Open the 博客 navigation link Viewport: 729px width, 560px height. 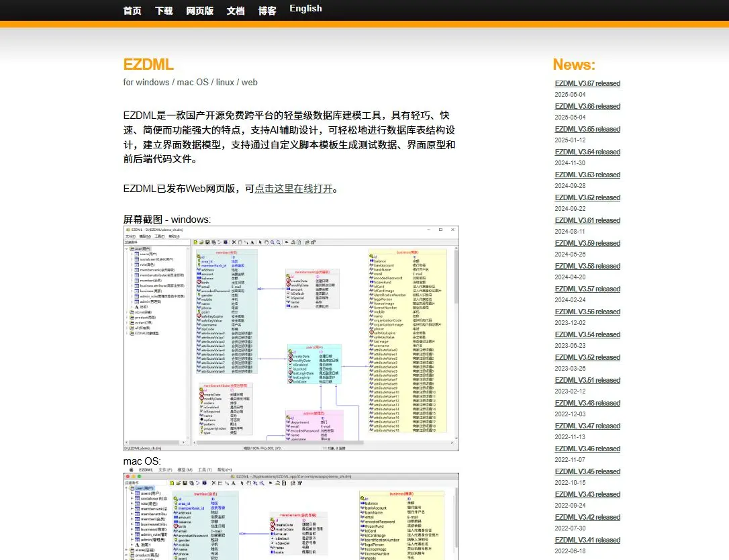267,11
